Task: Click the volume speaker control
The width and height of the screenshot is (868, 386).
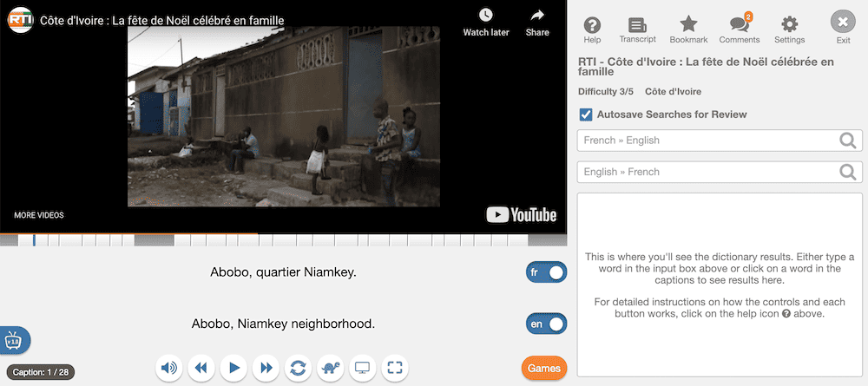Action: 169,368
